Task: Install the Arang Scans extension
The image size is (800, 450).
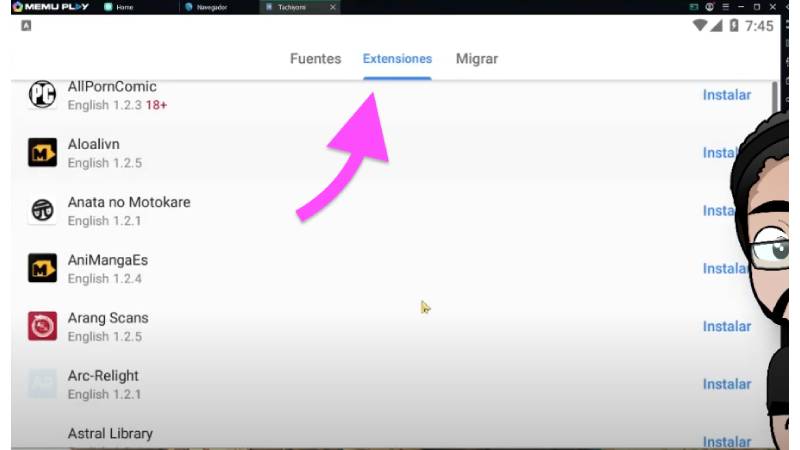Action: [727, 327]
